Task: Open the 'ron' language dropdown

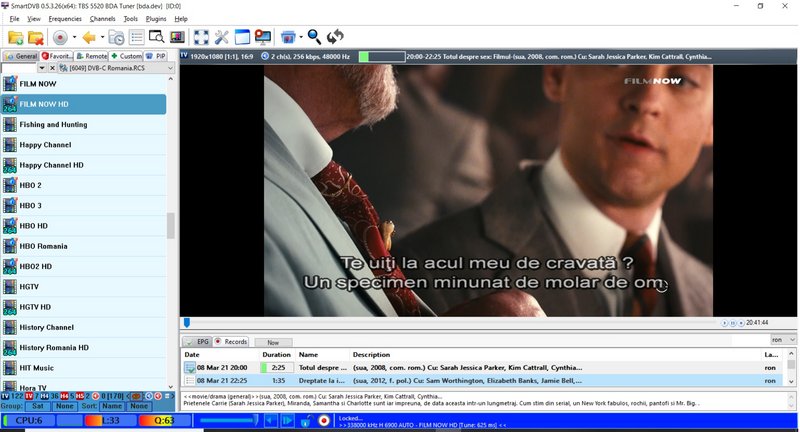Action: click(783, 340)
